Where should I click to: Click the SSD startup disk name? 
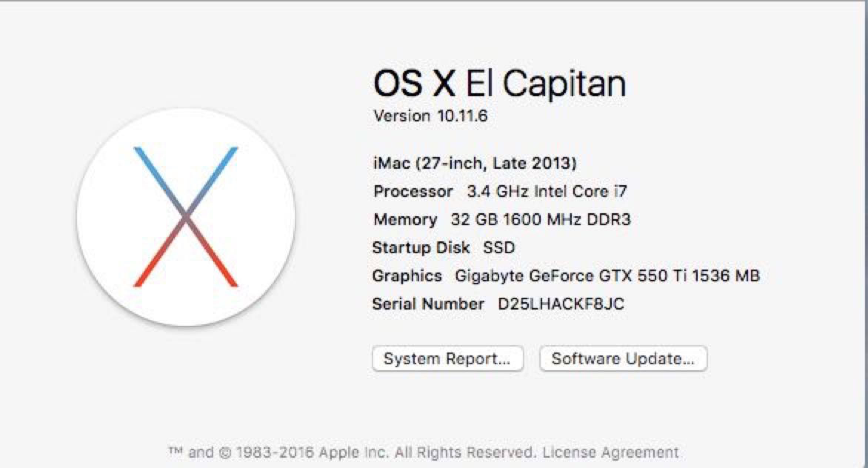click(x=499, y=248)
